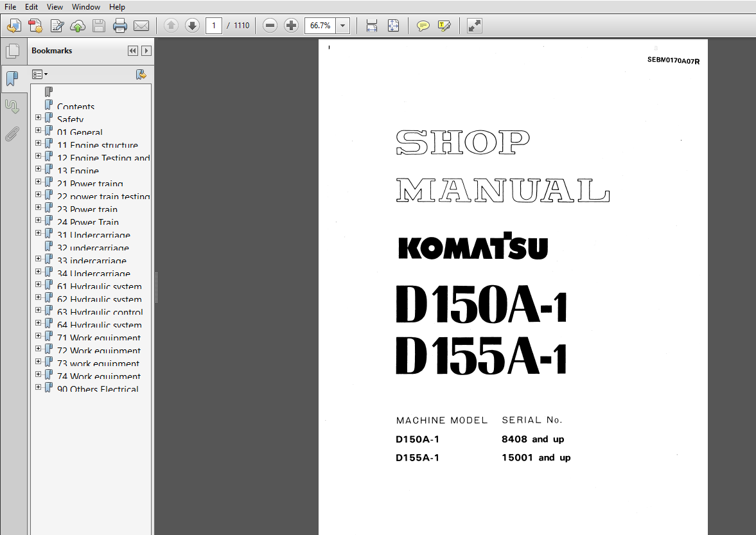Click the unnamed top bookmark icon

pyautogui.click(x=49, y=92)
